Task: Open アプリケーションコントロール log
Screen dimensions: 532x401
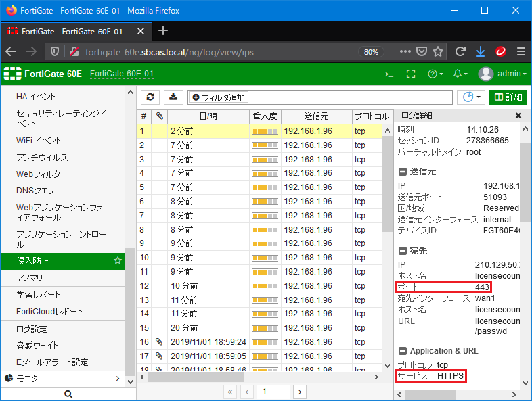Action: click(61, 239)
